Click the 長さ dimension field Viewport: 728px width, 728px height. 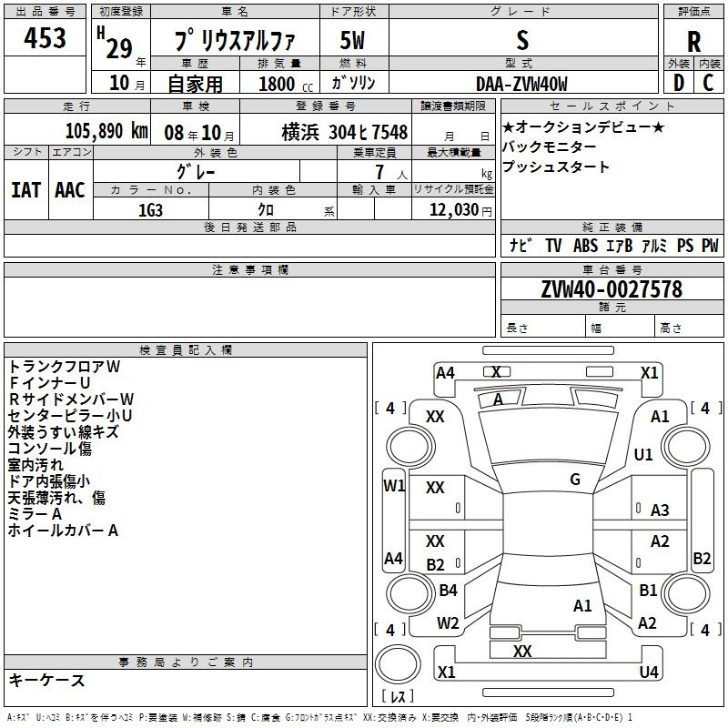click(543, 326)
